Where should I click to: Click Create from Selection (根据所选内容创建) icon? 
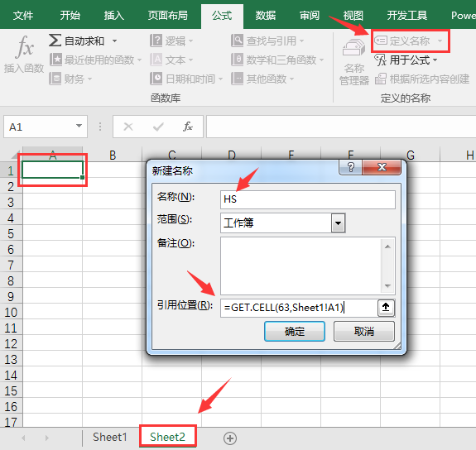[381, 79]
